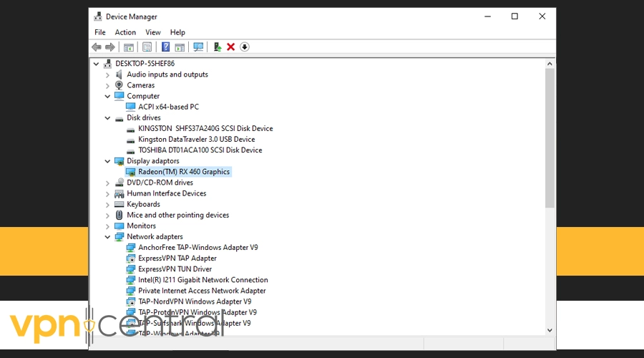Screen dimensions: 644x358
Task: Click the Cameras webcam icon
Action: point(119,85)
